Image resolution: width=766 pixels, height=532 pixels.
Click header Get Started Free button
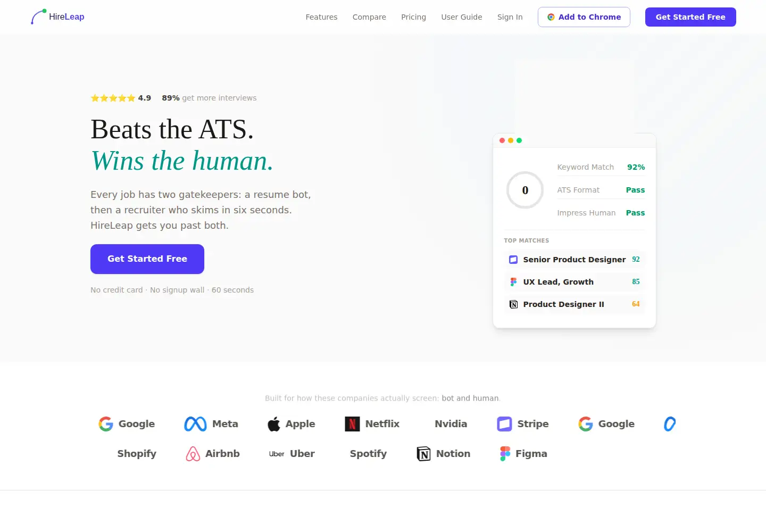690,17
